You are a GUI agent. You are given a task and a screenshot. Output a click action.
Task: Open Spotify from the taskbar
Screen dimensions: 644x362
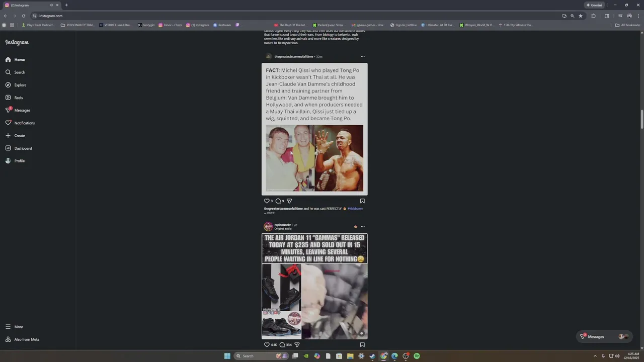coord(417,356)
